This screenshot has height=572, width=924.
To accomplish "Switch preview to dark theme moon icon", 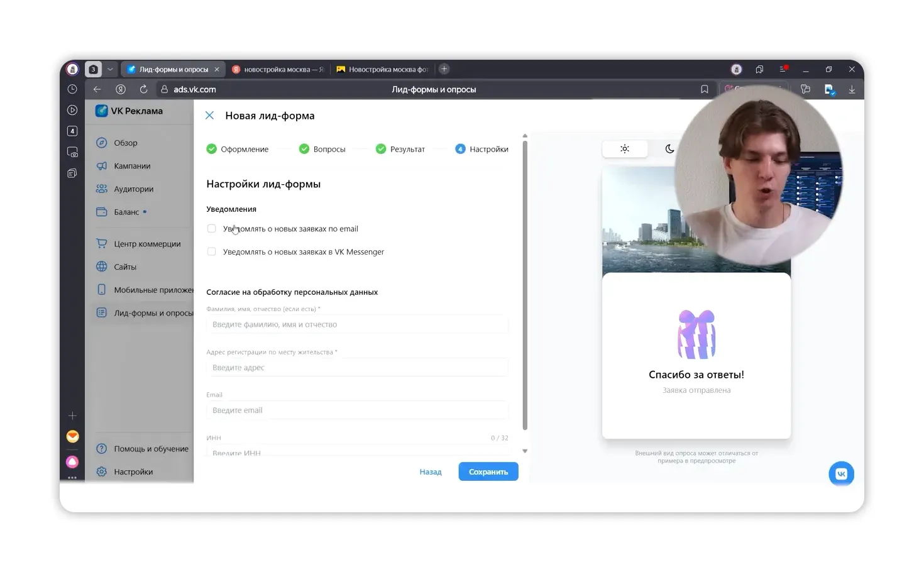I will pos(669,149).
